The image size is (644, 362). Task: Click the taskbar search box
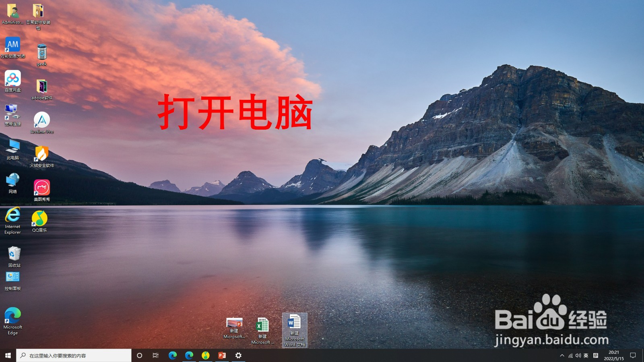[x=74, y=356]
